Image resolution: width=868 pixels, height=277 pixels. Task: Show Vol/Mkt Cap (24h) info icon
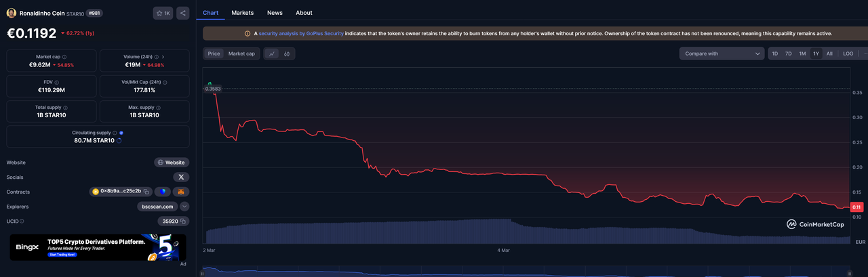165,82
